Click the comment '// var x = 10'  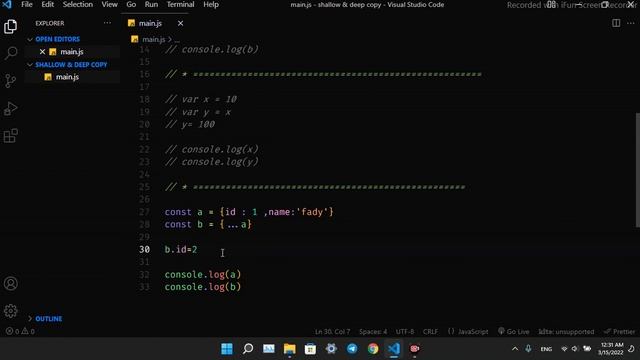pyautogui.click(x=201, y=99)
